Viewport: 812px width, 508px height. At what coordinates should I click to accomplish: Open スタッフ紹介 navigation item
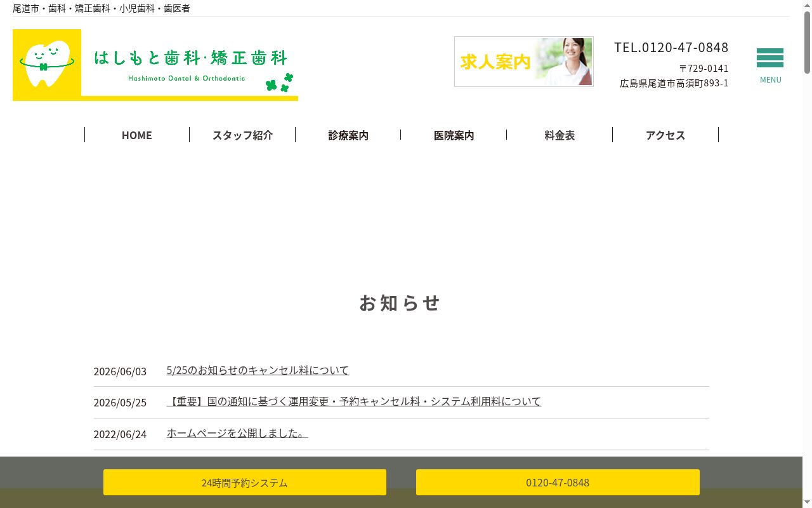pos(242,135)
